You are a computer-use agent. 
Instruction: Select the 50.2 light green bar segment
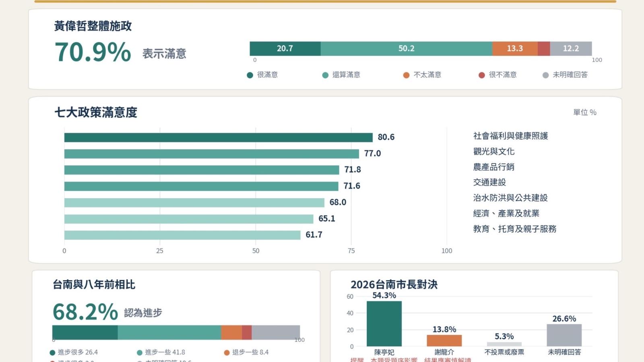[407, 49]
